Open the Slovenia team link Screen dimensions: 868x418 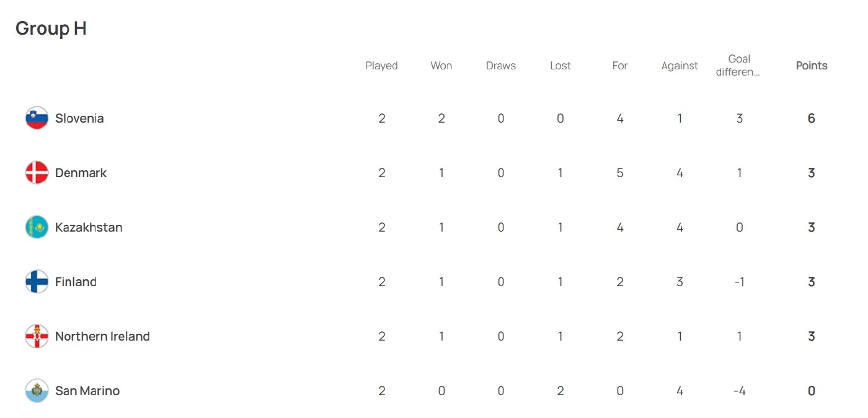(79, 118)
